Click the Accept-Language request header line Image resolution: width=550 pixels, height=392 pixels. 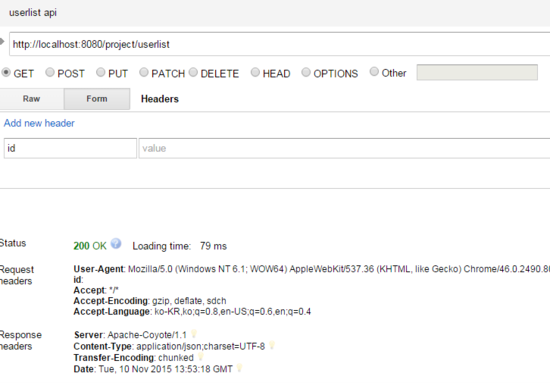[192, 312]
